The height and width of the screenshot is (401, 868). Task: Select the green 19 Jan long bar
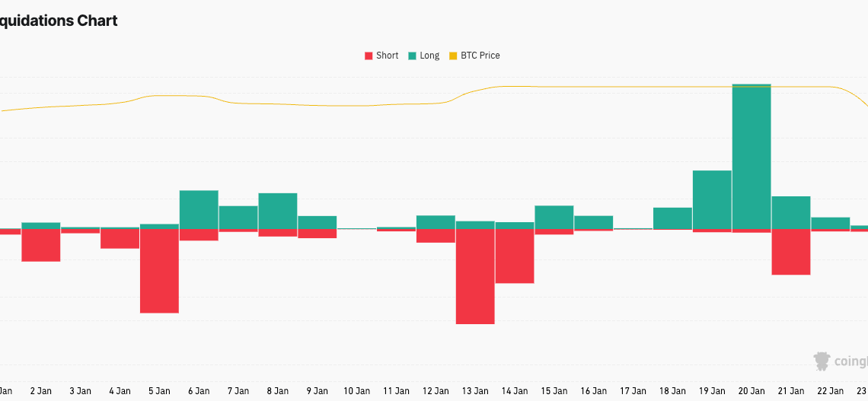pos(712,199)
